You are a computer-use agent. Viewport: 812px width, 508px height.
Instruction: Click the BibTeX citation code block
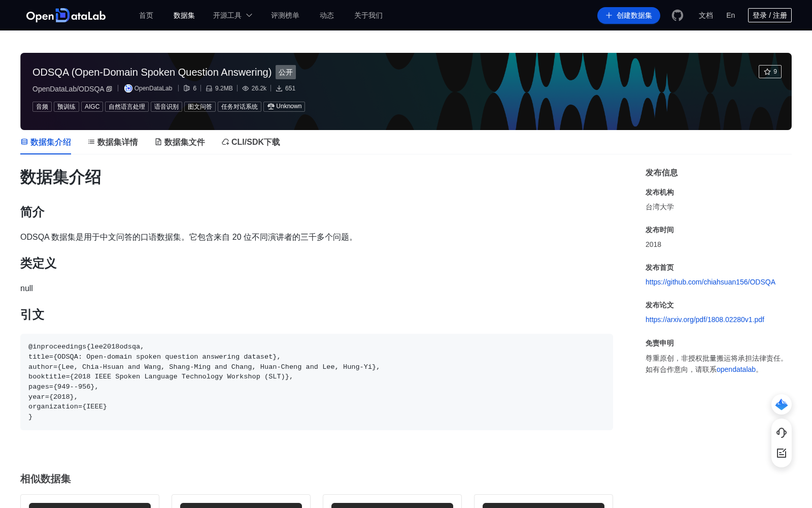tap(317, 382)
